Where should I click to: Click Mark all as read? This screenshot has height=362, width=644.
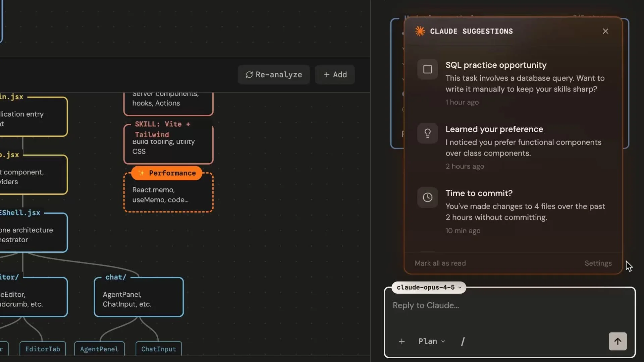[440, 263]
